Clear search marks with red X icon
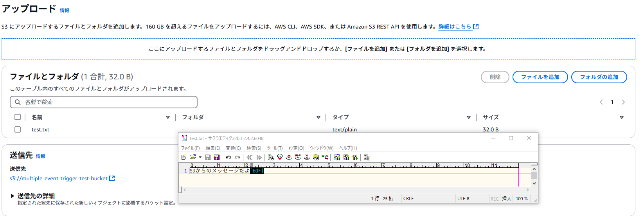Viewport: 644px width, 219px height. [x=307, y=157]
